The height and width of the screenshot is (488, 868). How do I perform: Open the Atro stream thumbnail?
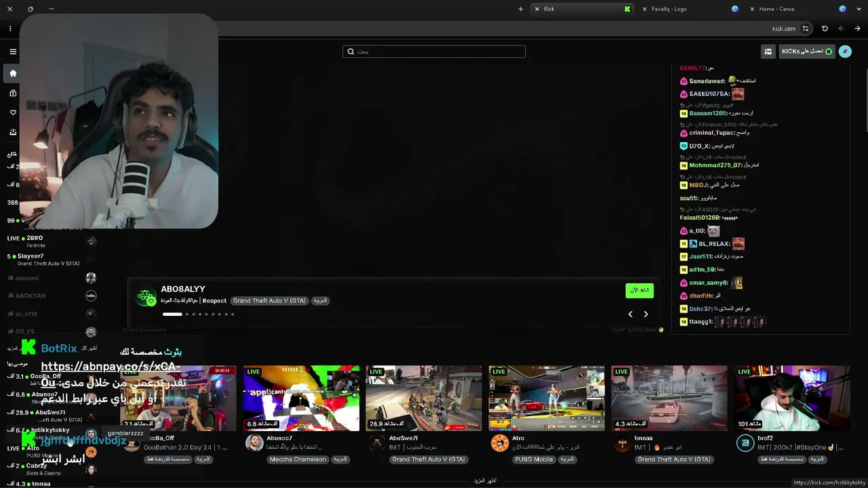coord(547,398)
